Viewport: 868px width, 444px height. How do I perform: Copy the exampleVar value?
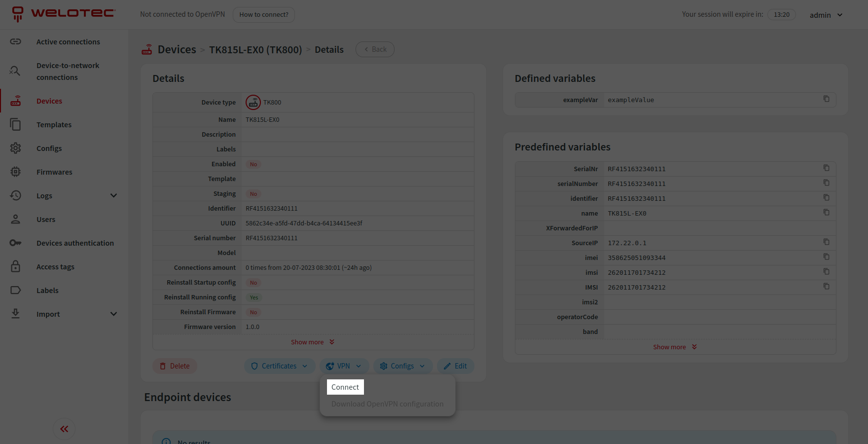826,99
